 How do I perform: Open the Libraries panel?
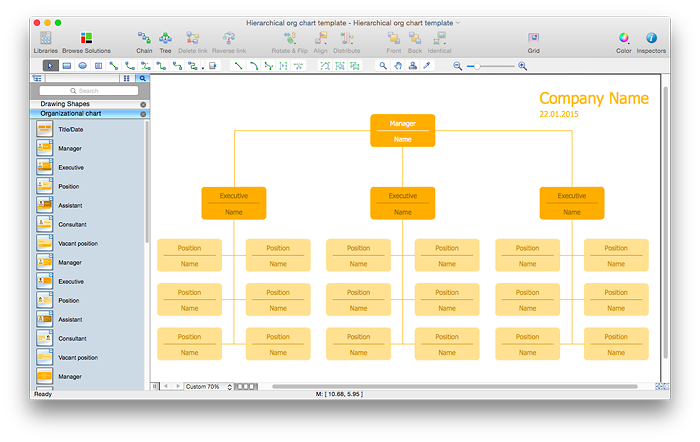[45, 39]
